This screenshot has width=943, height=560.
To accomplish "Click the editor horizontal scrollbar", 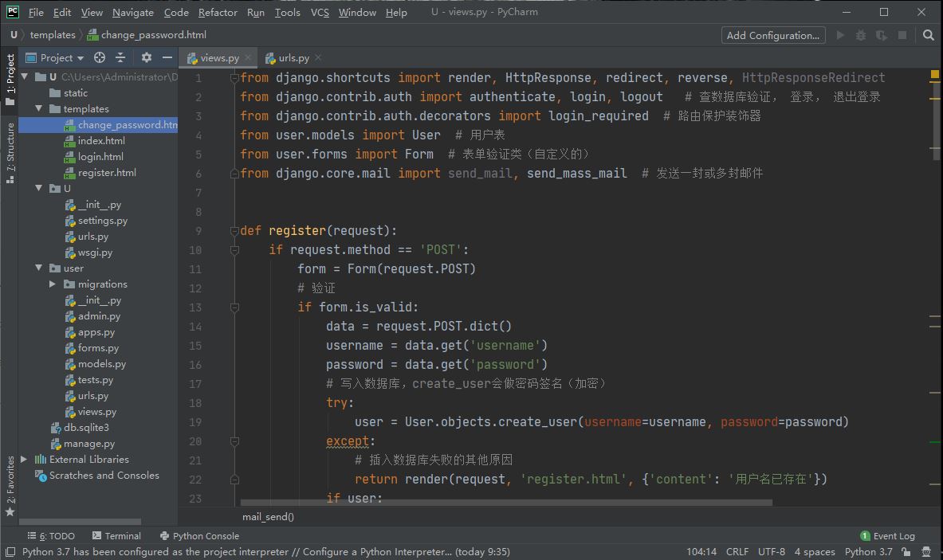I will coord(506,503).
